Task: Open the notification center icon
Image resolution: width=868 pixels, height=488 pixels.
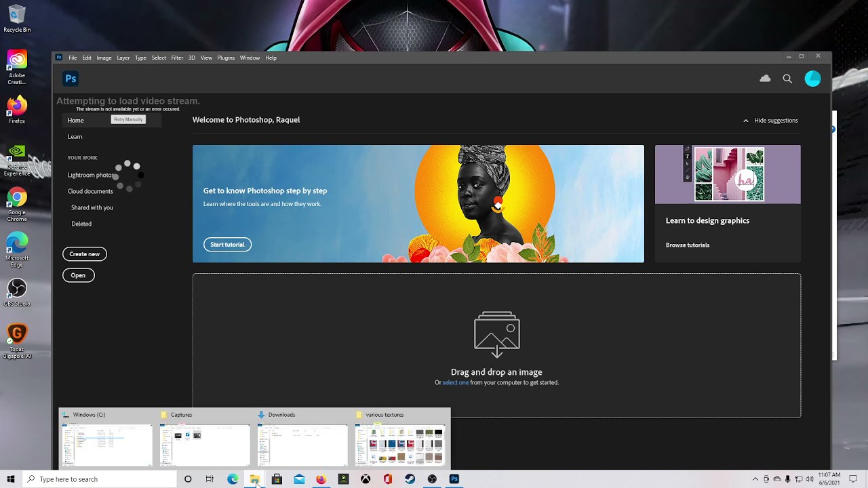Action: [x=853, y=479]
